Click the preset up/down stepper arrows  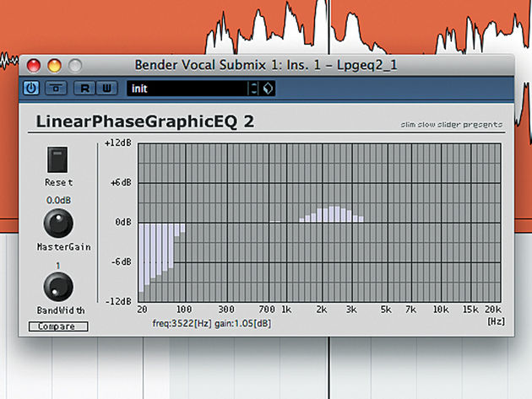[x=253, y=88]
